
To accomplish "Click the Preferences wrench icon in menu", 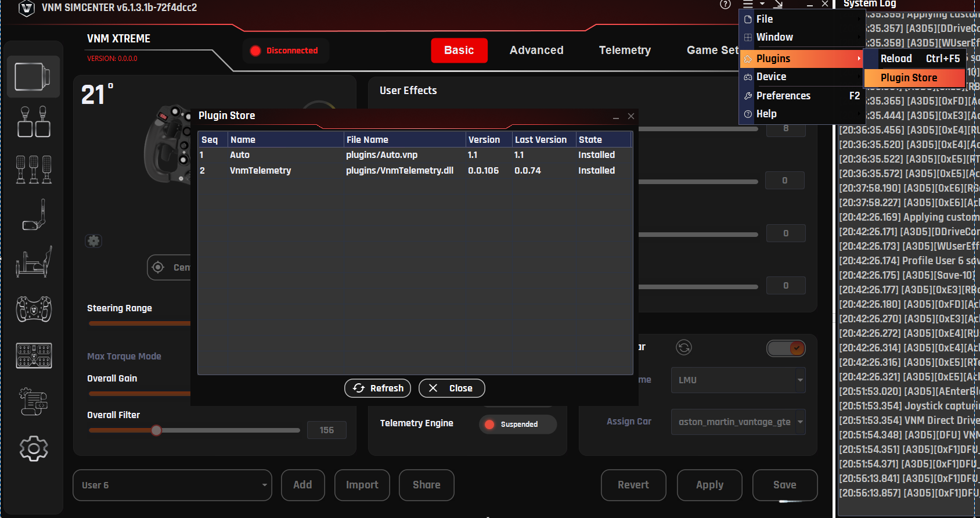I will tap(748, 96).
